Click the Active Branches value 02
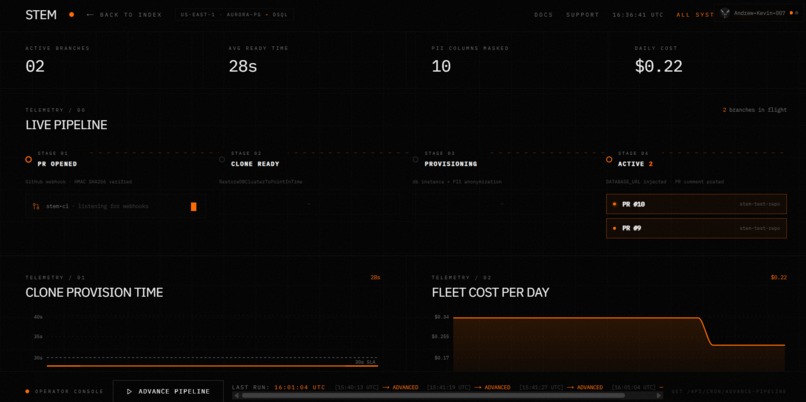Viewport: 806px width, 402px height. tap(35, 66)
